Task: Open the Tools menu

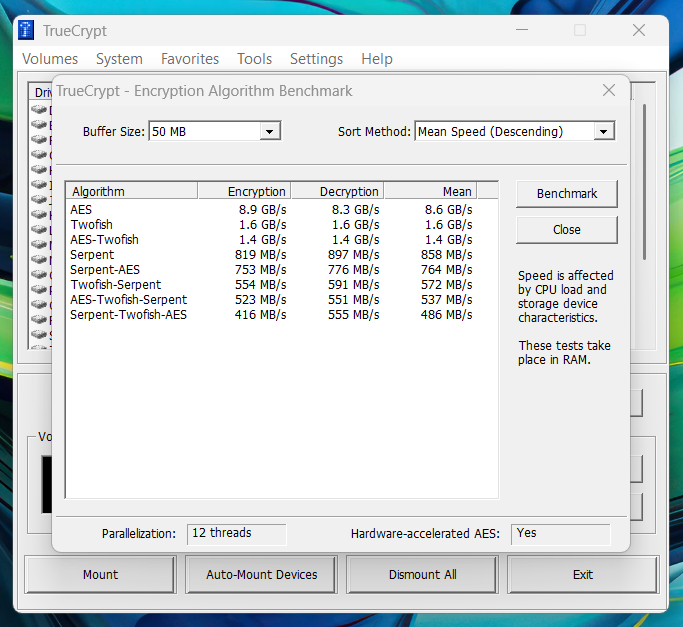Action: pyautogui.click(x=254, y=59)
